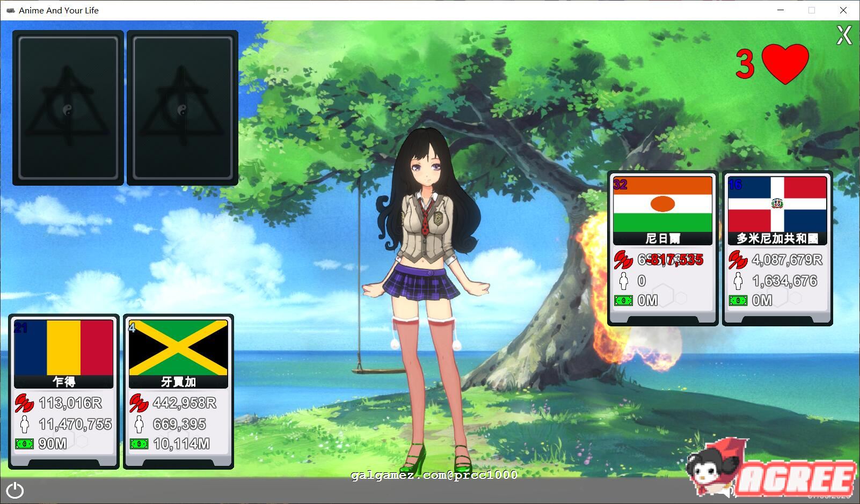860x504 pixels.
Task: Flip the second face-down dark card
Action: [x=183, y=108]
